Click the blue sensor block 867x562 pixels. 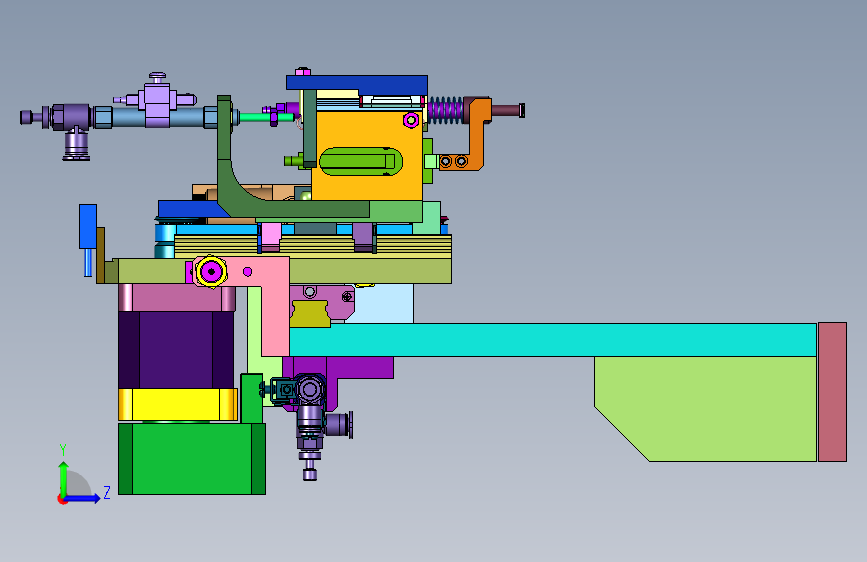tap(88, 226)
